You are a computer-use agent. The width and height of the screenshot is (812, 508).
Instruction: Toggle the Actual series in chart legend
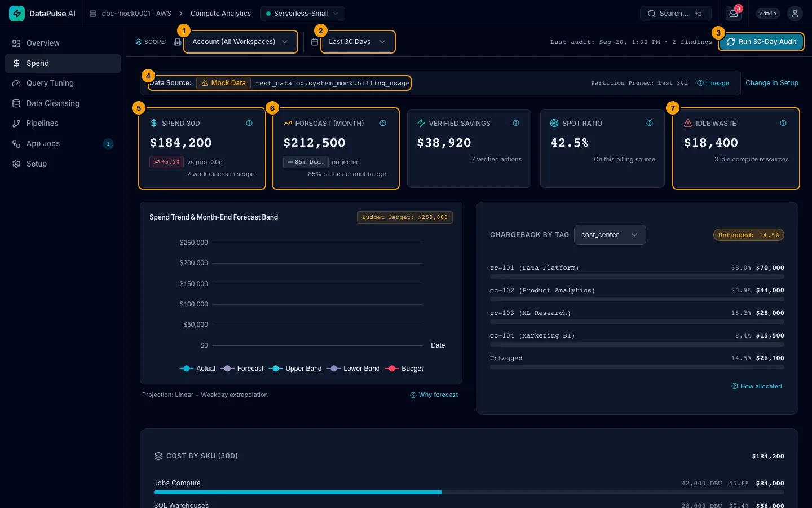tap(197, 369)
